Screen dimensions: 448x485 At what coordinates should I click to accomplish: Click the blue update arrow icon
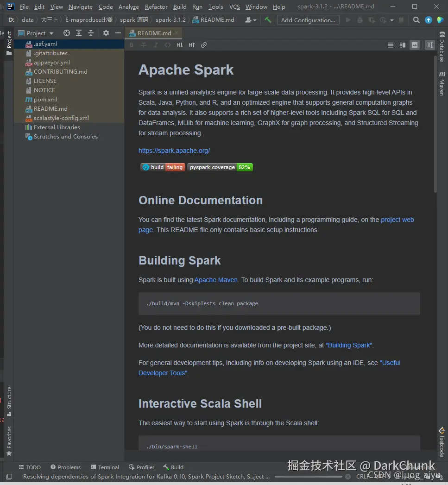(x=429, y=20)
